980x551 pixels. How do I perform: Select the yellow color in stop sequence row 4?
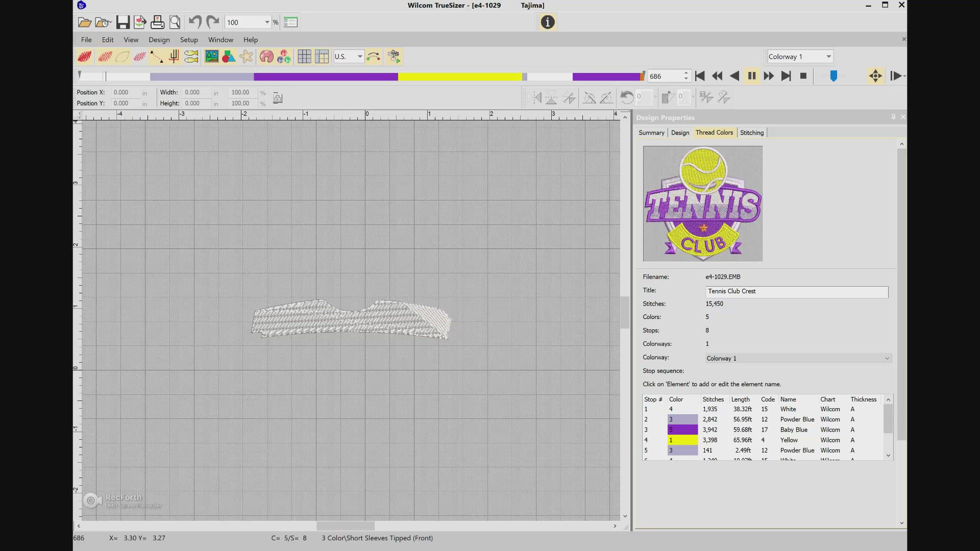pyautogui.click(x=682, y=440)
